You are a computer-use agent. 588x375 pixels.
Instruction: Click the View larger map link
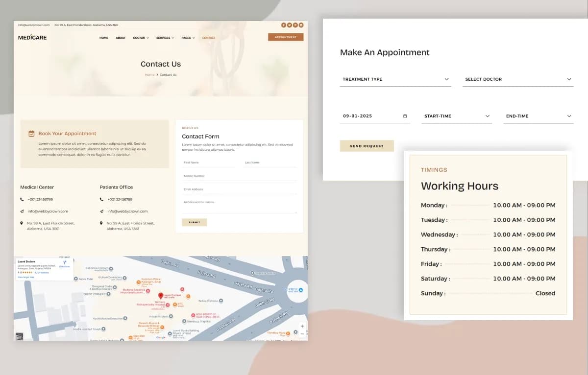pyautogui.click(x=26, y=277)
